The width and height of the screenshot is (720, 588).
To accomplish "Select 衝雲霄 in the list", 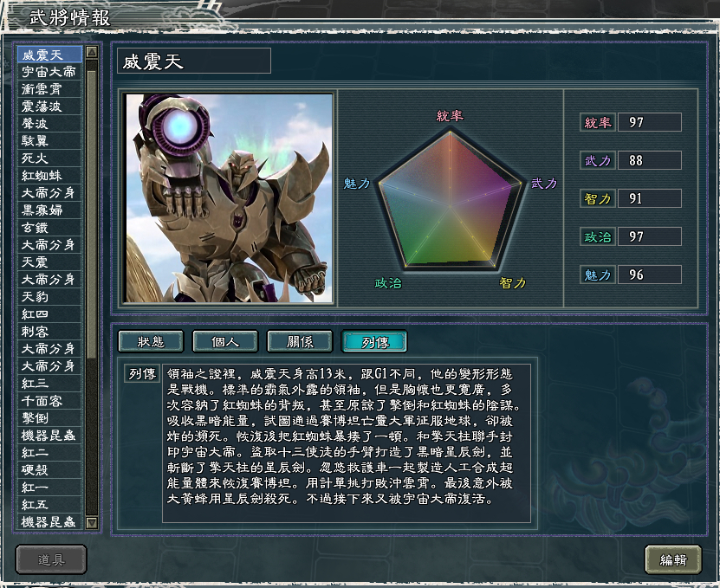I will point(49,89).
